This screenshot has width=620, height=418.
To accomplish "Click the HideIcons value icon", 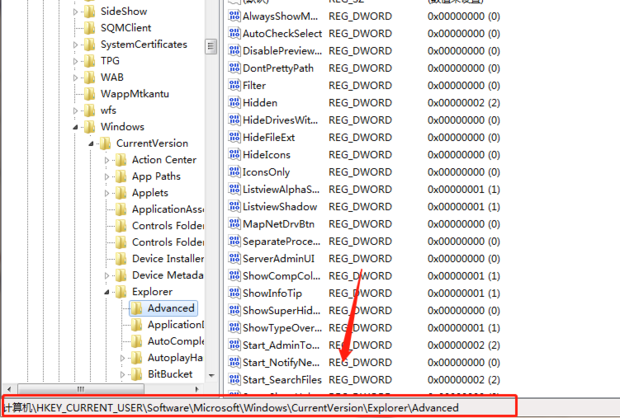I will (x=234, y=155).
